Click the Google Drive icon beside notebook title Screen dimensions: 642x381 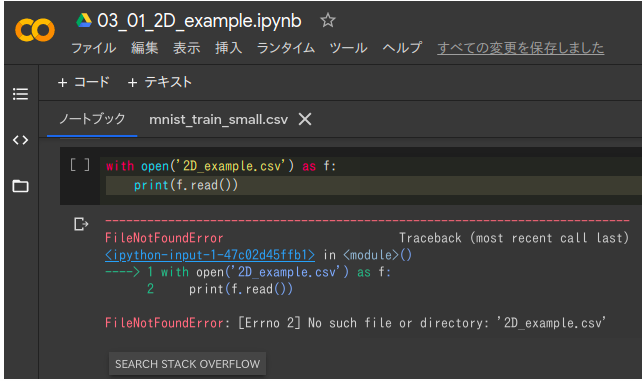click(84, 20)
